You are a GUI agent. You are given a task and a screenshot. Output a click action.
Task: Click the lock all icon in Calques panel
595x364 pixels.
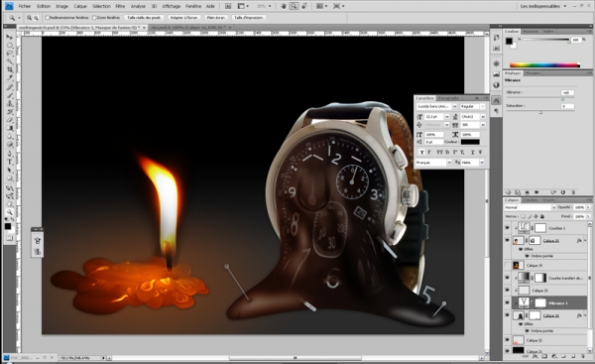(x=542, y=216)
